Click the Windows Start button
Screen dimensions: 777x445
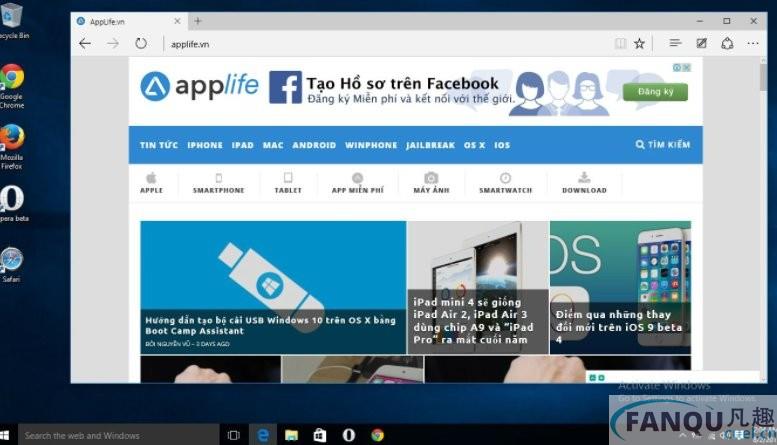click(x=4, y=435)
